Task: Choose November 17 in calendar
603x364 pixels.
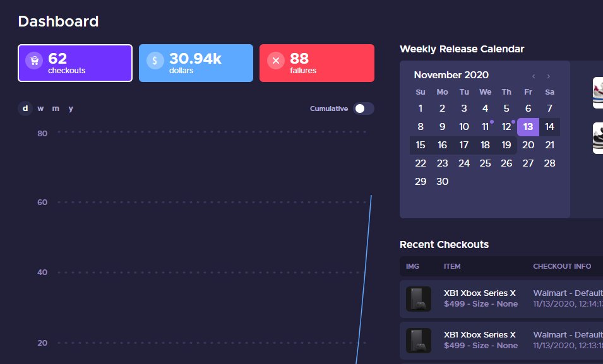Action: 464,145
